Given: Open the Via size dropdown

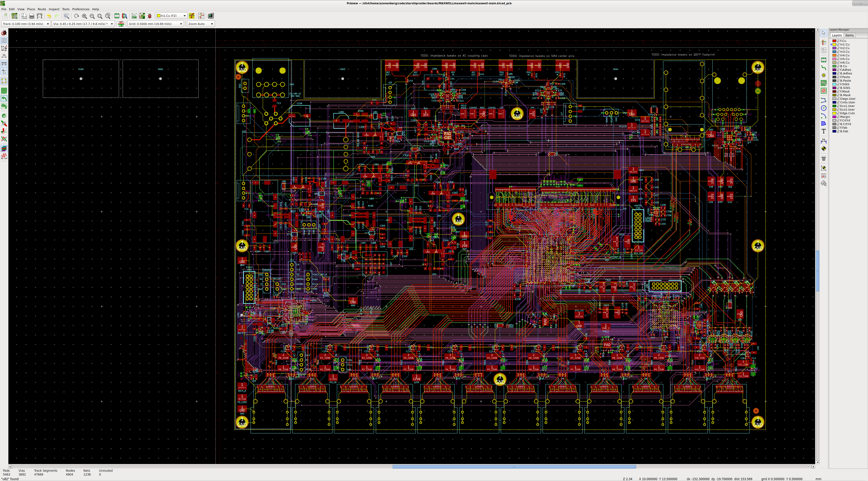Looking at the screenshot, I should tap(83, 24).
